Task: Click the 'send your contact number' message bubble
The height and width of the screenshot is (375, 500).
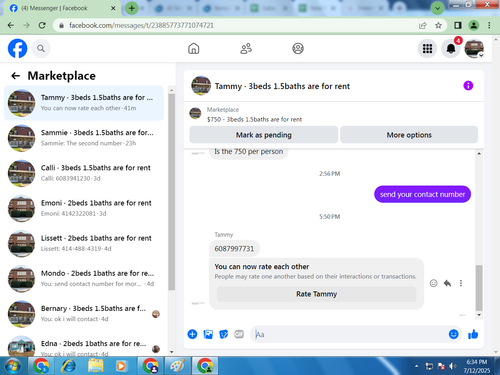Action: coord(422,194)
